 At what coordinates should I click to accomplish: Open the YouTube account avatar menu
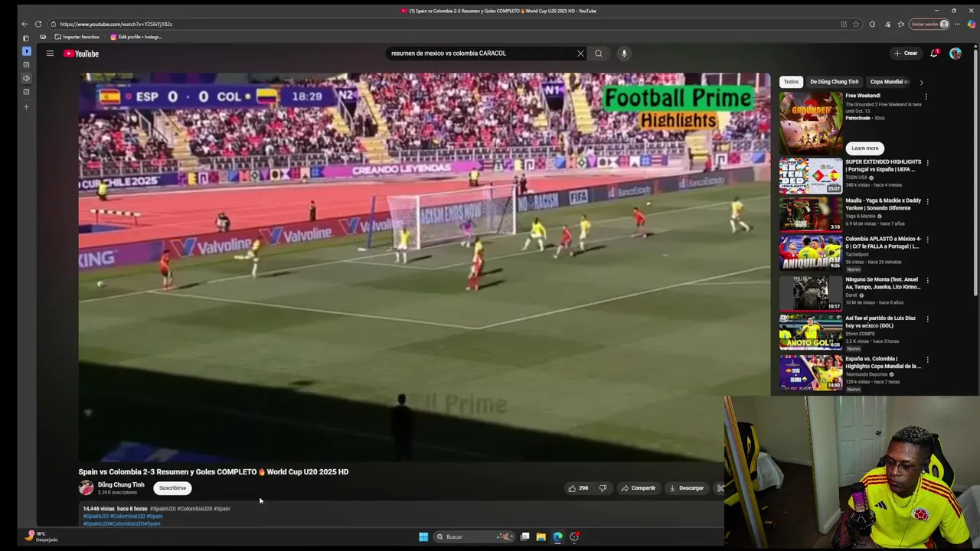[x=955, y=54]
